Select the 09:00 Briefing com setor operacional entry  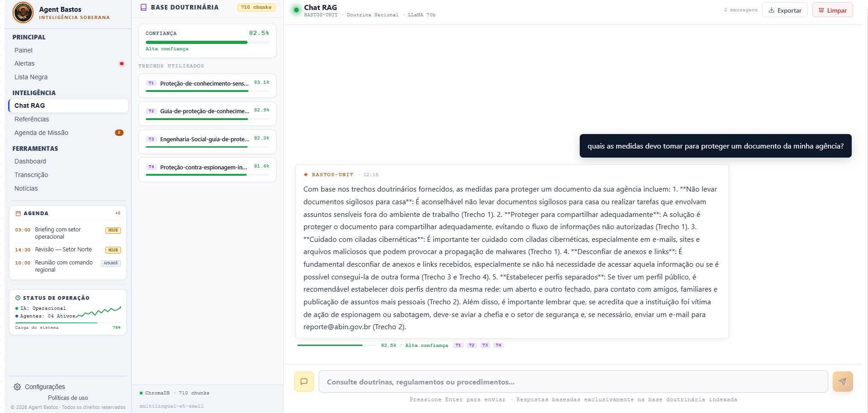(x=68, y=233)
